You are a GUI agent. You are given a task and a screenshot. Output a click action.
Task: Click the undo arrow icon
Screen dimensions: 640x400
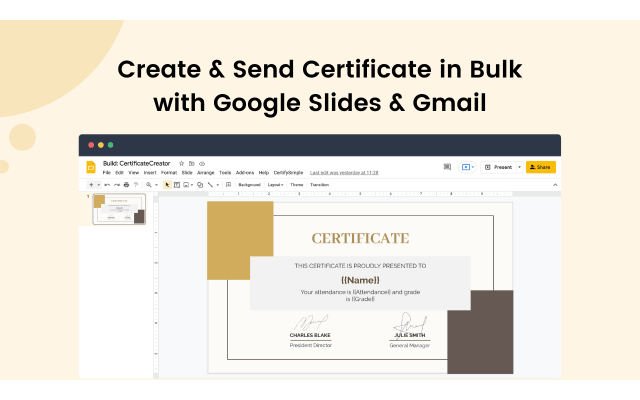107,185
